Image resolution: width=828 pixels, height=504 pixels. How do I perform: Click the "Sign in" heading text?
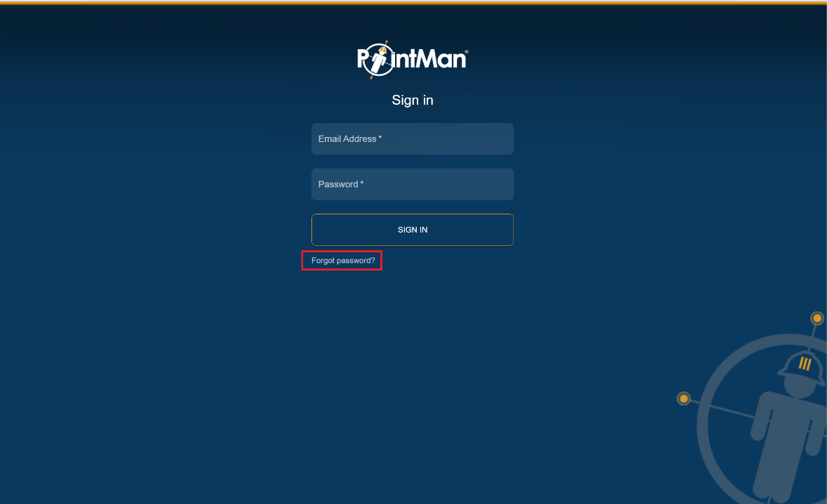(x=413, y=100)
